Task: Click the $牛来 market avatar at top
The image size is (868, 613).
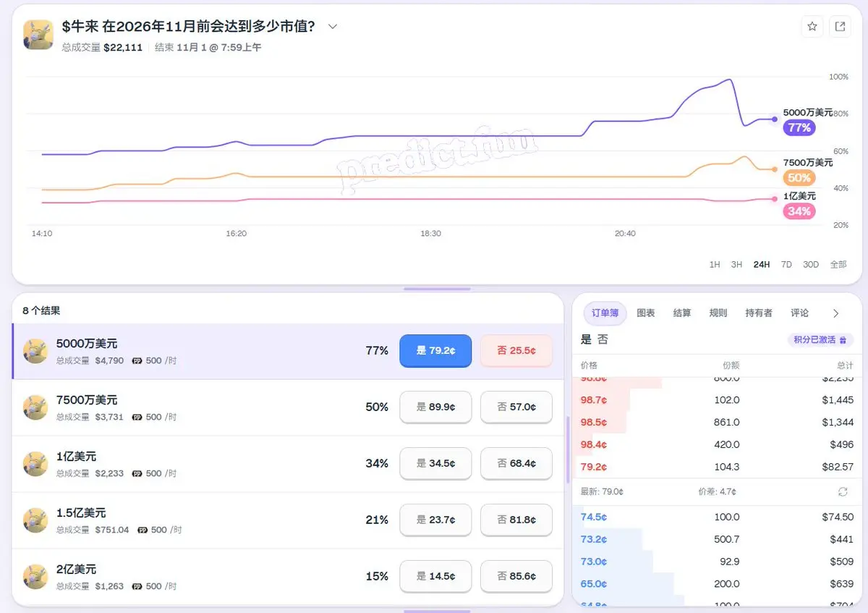Action: pos(38,34)
